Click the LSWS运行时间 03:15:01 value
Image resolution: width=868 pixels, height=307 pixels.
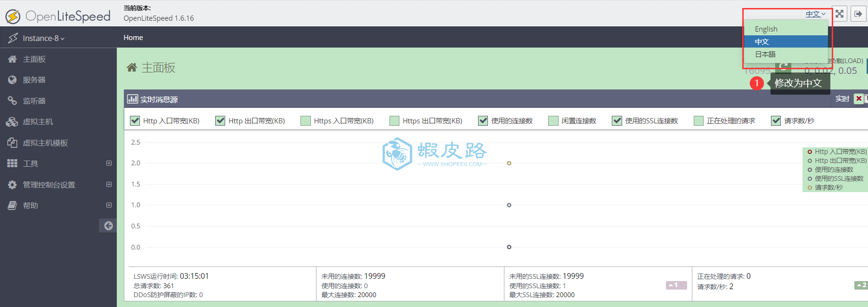[194, 276]
